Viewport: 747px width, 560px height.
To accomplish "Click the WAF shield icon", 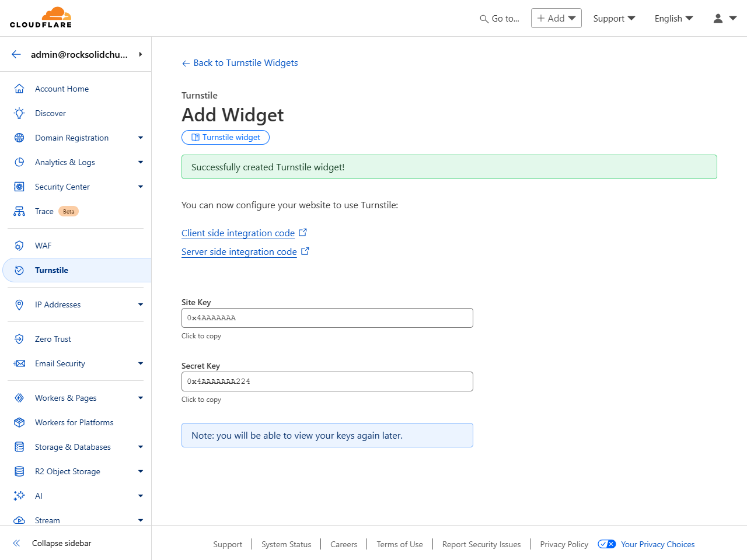I will (x=19, y=246).
